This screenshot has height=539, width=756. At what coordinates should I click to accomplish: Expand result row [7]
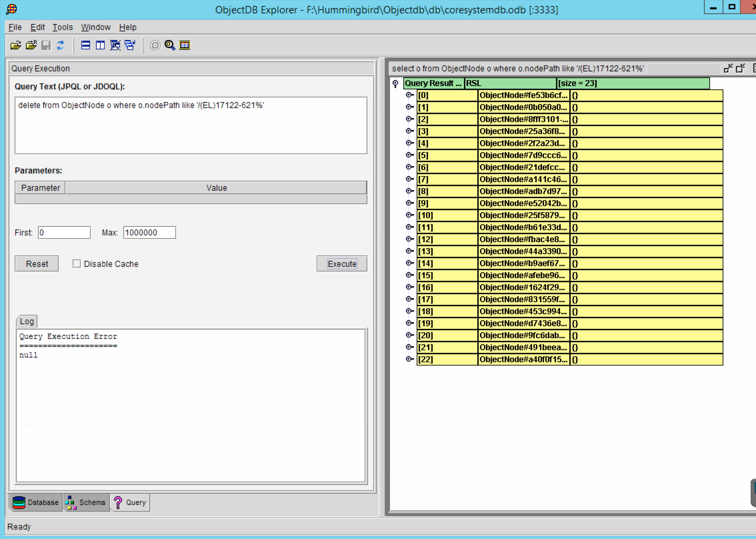(410, 179)
